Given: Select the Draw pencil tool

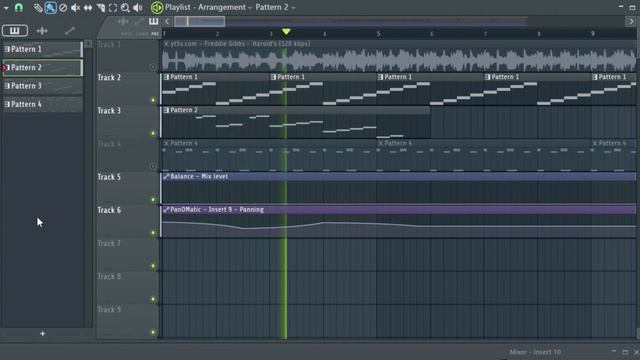Looking at the screenshot, I should click(38, 7).
